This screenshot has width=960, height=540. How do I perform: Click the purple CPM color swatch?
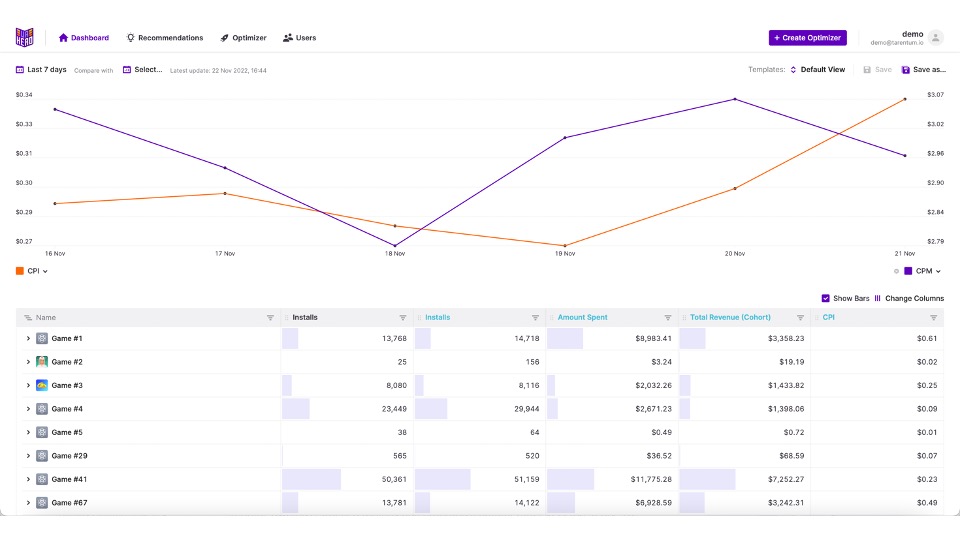tap(908, 271)
